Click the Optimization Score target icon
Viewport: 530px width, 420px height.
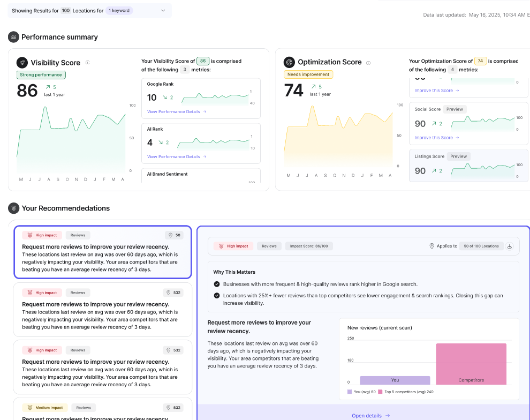click(x=289, y=62)
